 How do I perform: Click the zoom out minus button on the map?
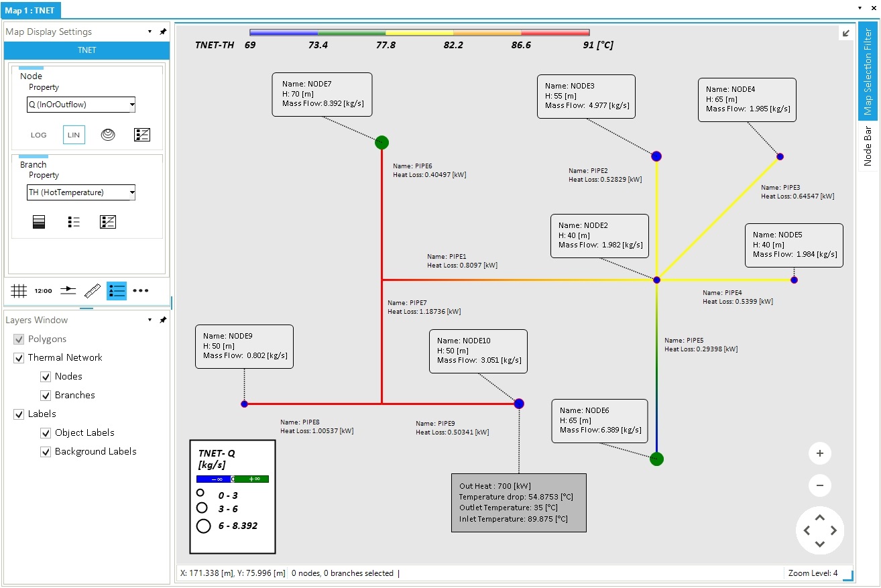(819, 485)
